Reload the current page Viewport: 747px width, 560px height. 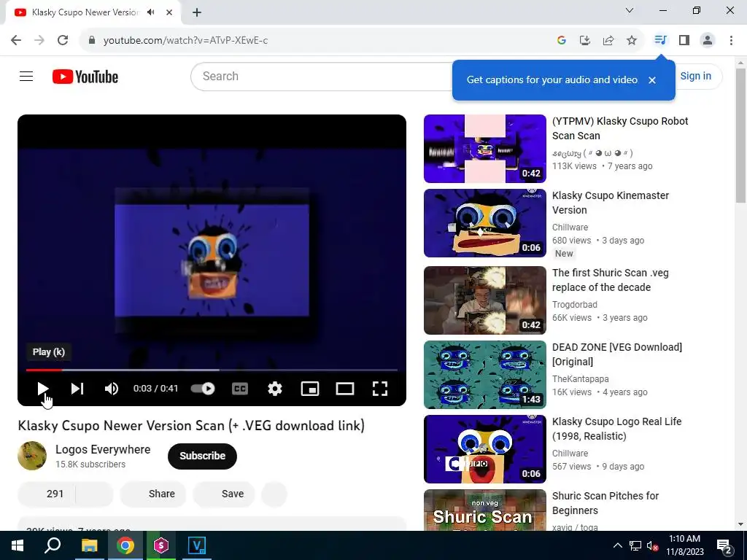[63, 40]
